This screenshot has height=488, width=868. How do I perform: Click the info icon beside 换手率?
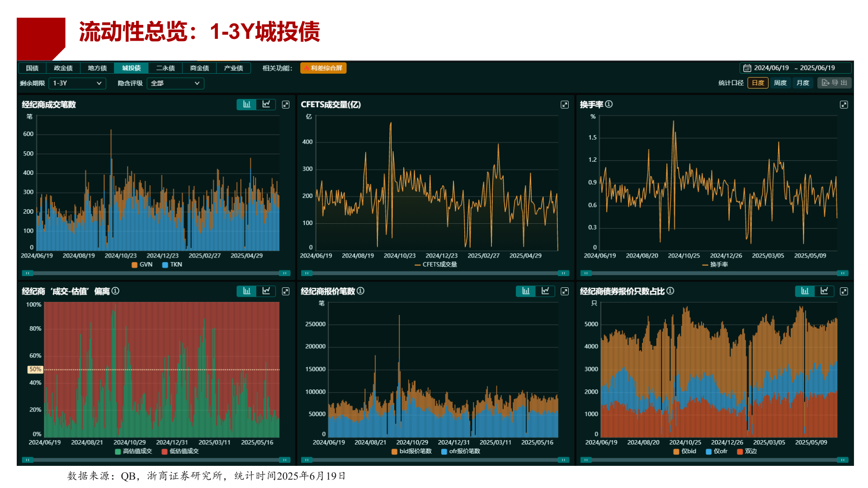[609, 104]
